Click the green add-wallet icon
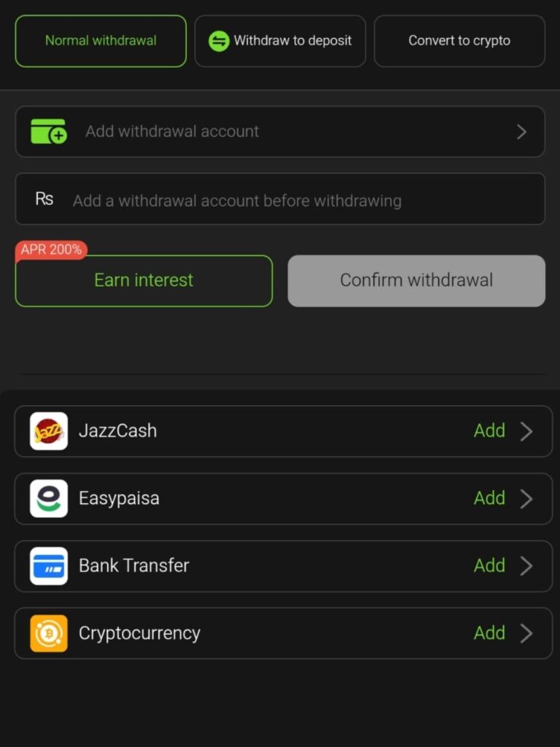The height and width of the screenshot is (747, 560). click(48, 131)
